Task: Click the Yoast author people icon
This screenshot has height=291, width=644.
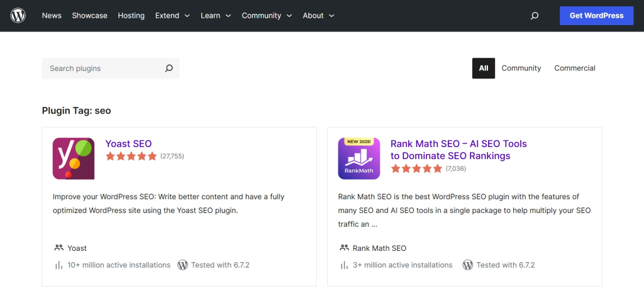Action: pos(58,248)
